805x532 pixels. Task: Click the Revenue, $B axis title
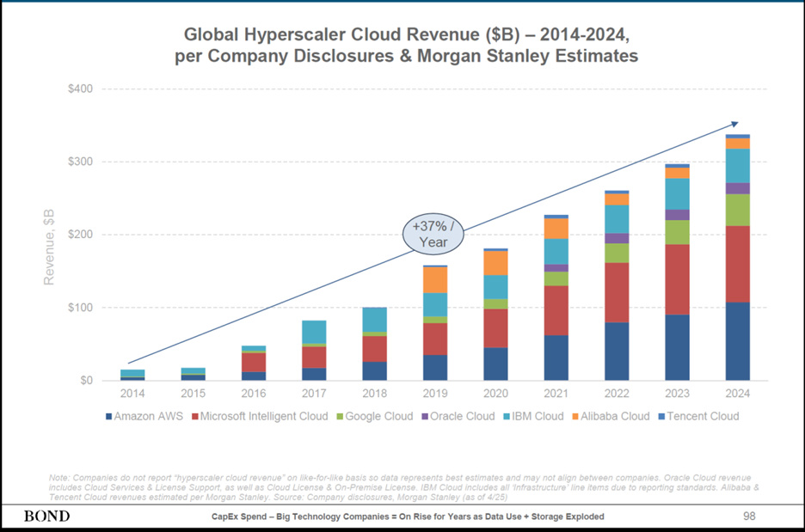[51, 245]
